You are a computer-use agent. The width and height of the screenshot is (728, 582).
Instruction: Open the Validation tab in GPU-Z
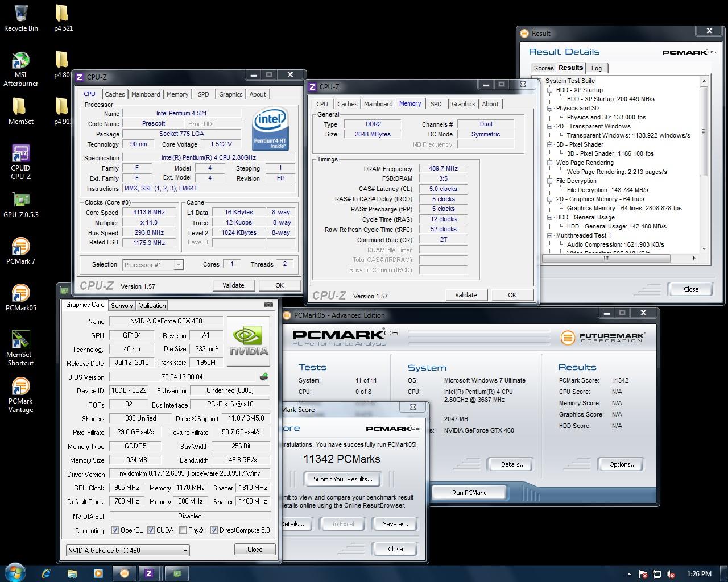click(152, 305)
